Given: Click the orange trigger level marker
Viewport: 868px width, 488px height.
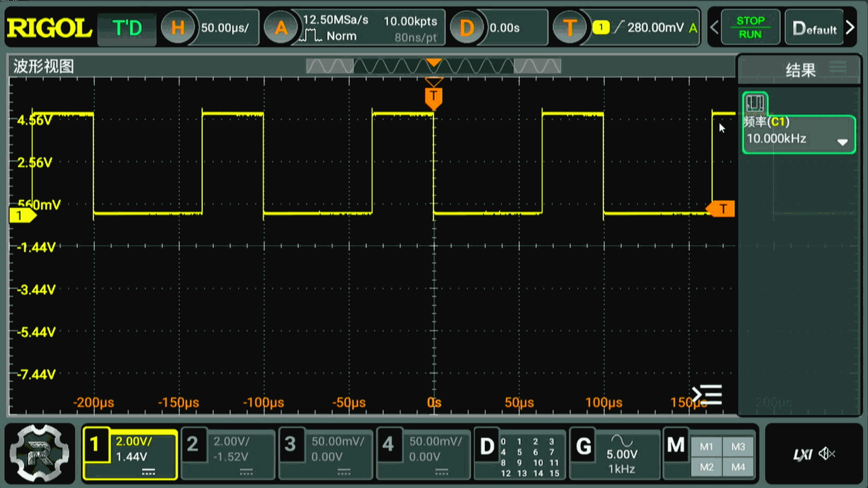Looking at the screenshot, I should point(722,209).
